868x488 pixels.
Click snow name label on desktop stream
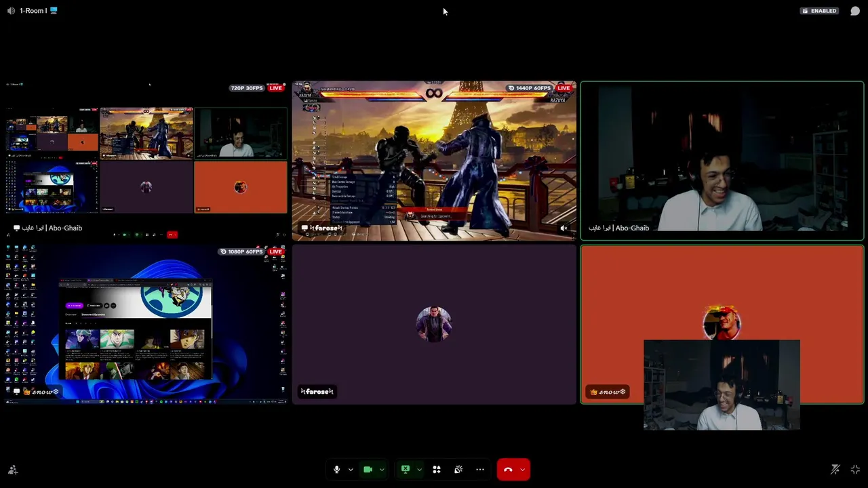37,392
